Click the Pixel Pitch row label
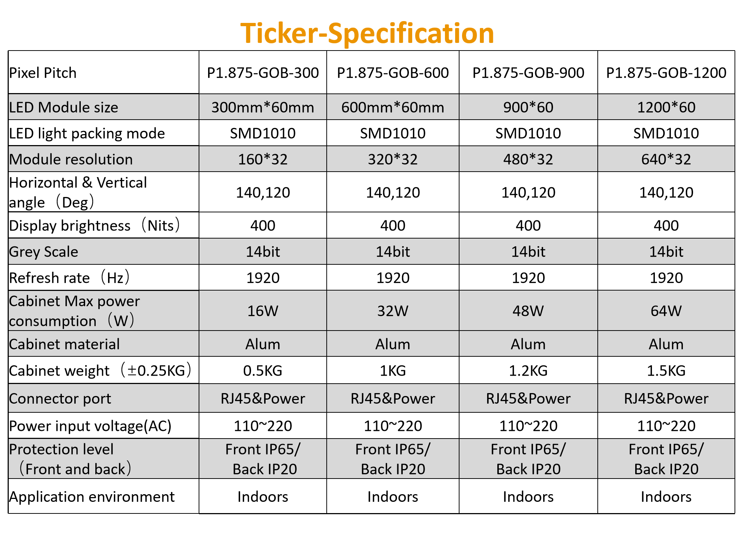This screenshot has height=556, width=756. click(43, 73)
